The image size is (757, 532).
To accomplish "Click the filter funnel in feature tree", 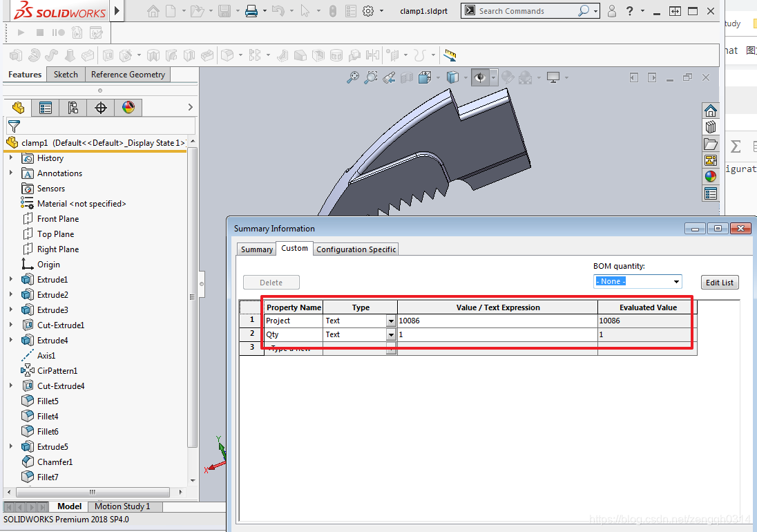I will click(14, 126).
